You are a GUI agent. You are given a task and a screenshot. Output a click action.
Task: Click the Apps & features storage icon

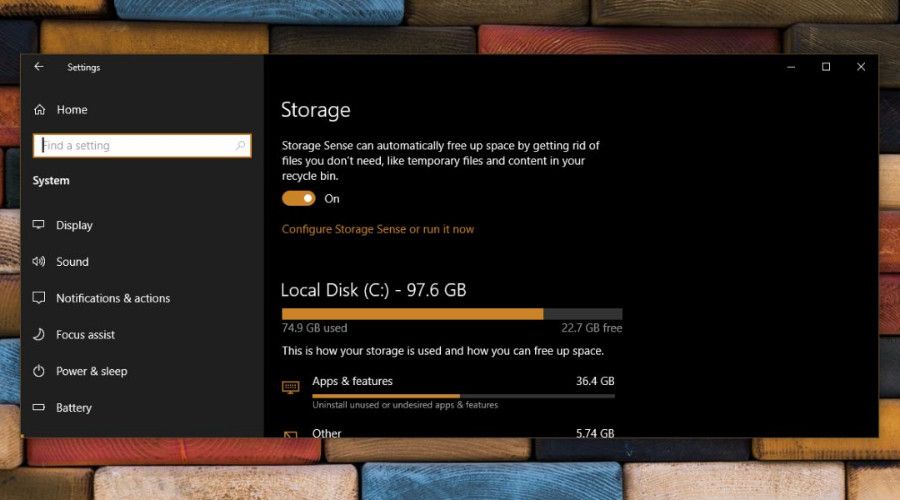(291, 387)
